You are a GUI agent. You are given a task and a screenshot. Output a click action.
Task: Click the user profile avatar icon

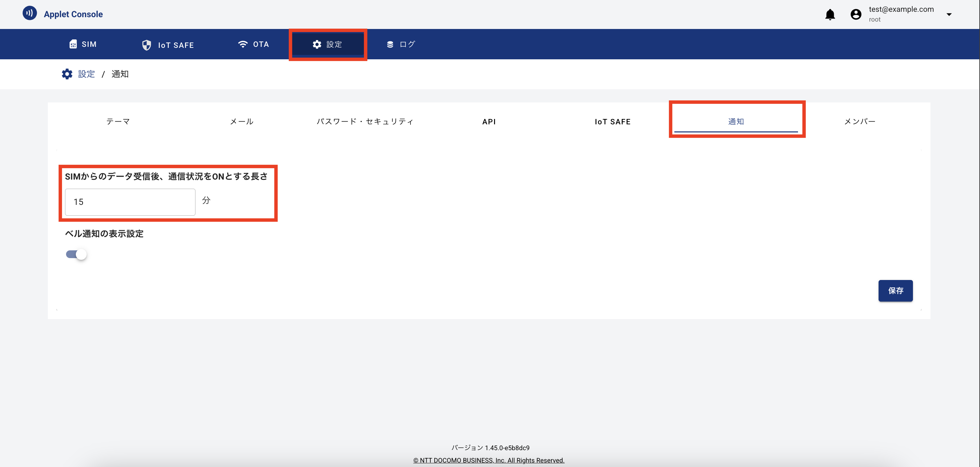click(855, 14)
